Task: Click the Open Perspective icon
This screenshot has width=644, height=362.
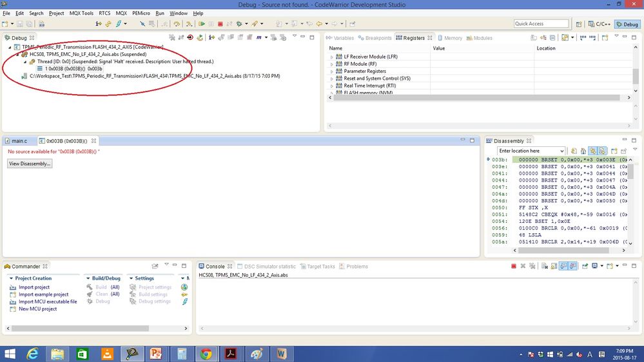Action: [x=579, y=24]
